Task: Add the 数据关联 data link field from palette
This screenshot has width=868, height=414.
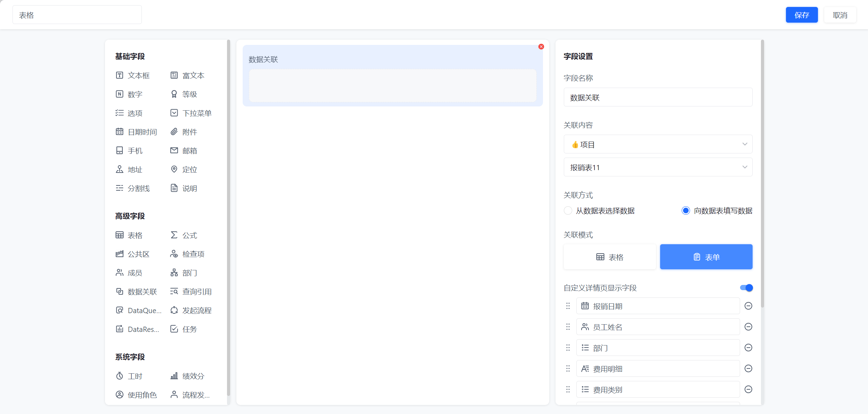Action: (x=136, y=292)
